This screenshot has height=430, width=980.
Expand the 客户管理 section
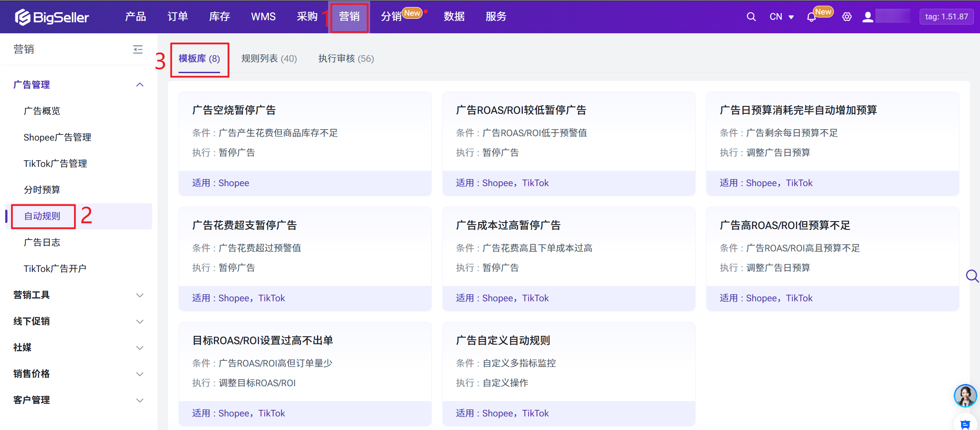(x=140, y=400)
